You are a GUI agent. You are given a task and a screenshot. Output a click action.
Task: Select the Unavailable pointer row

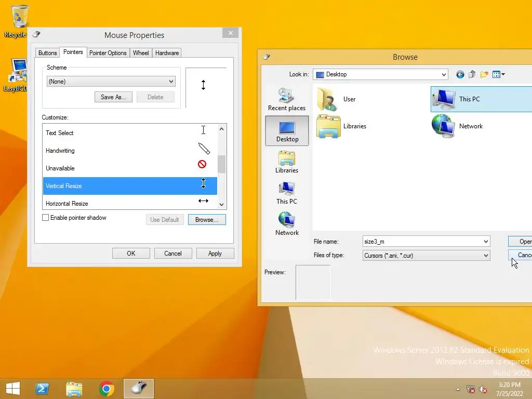(130, 168)
